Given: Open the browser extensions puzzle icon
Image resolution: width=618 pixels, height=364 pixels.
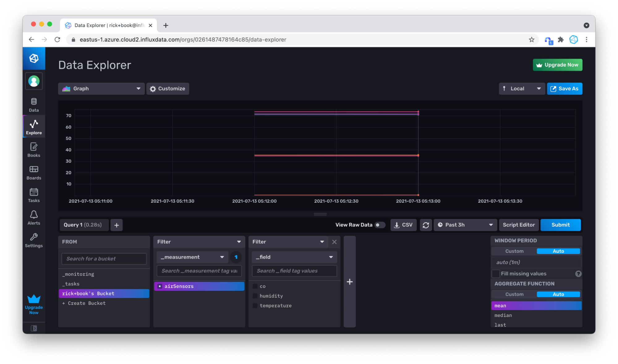Looking at the screenshot, I should pyautogui.click(x=560, y=40).
